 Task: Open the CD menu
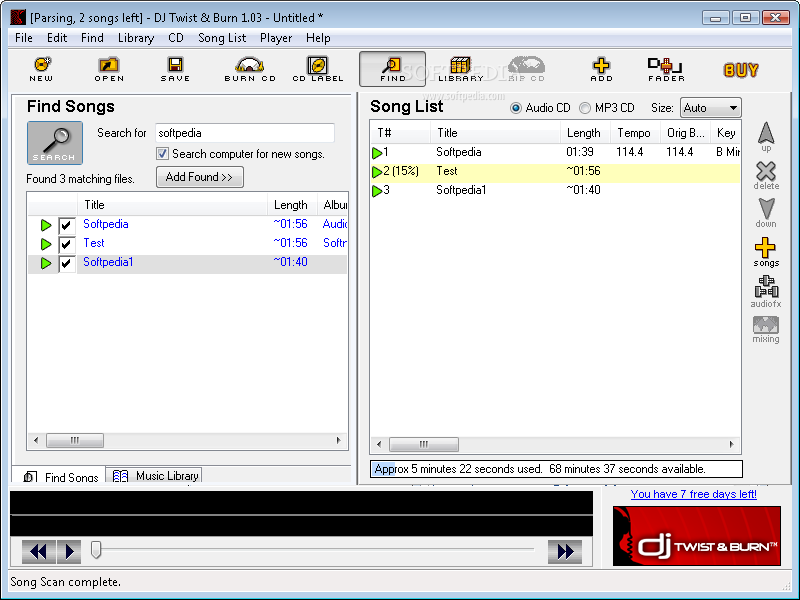[176, 38]
